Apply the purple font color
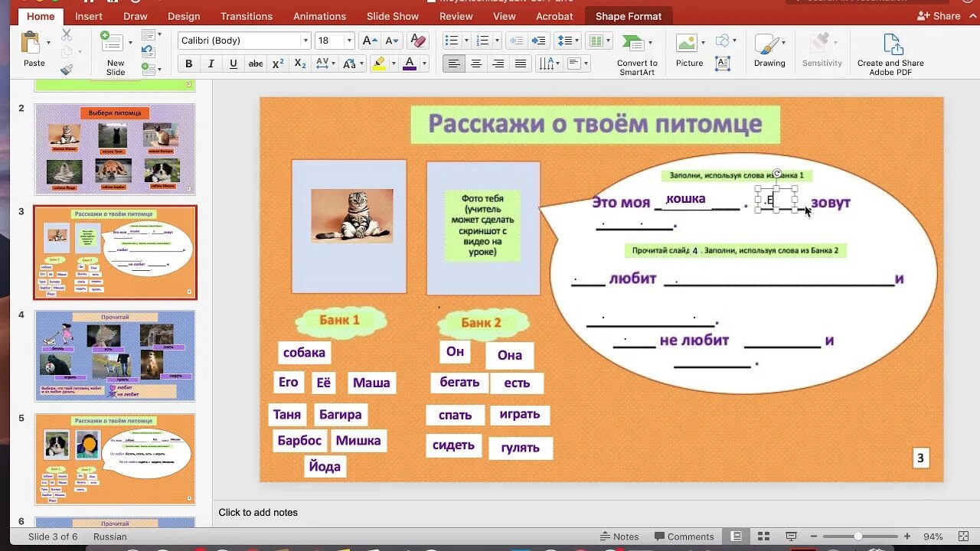 click(x=410, y=64)
